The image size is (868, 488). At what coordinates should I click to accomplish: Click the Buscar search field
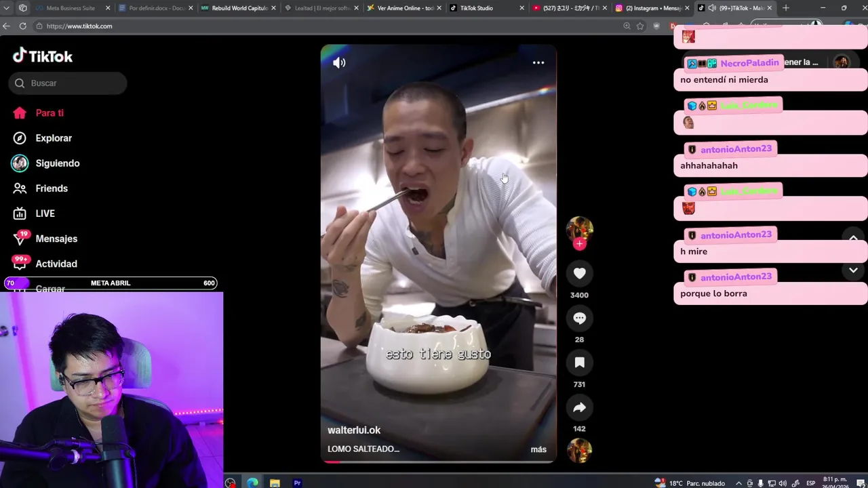click(68, 83)
